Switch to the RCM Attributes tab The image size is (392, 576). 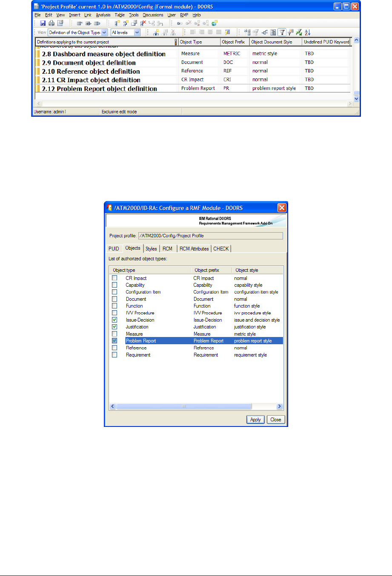[194, 249]
